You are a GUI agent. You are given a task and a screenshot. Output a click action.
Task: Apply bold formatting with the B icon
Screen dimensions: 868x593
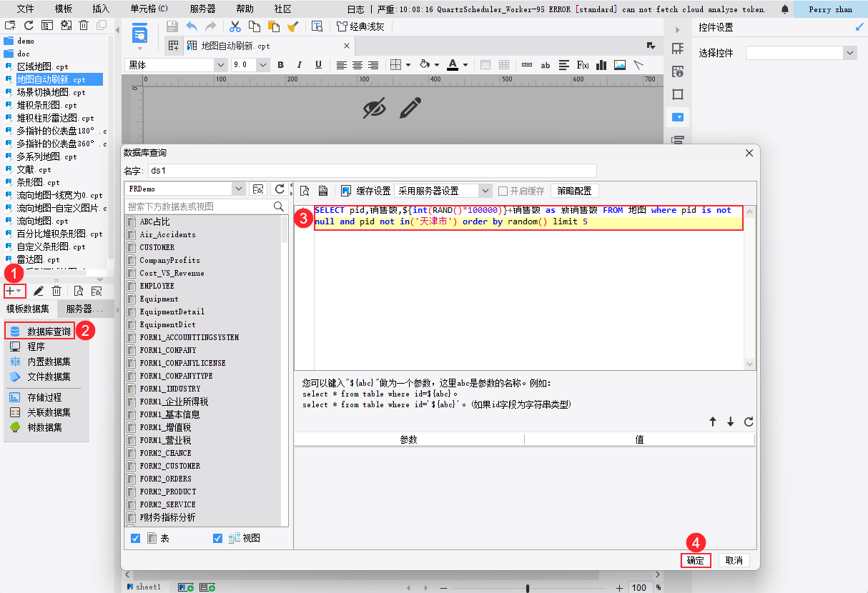pyautogui.click(x=281, y=65)
